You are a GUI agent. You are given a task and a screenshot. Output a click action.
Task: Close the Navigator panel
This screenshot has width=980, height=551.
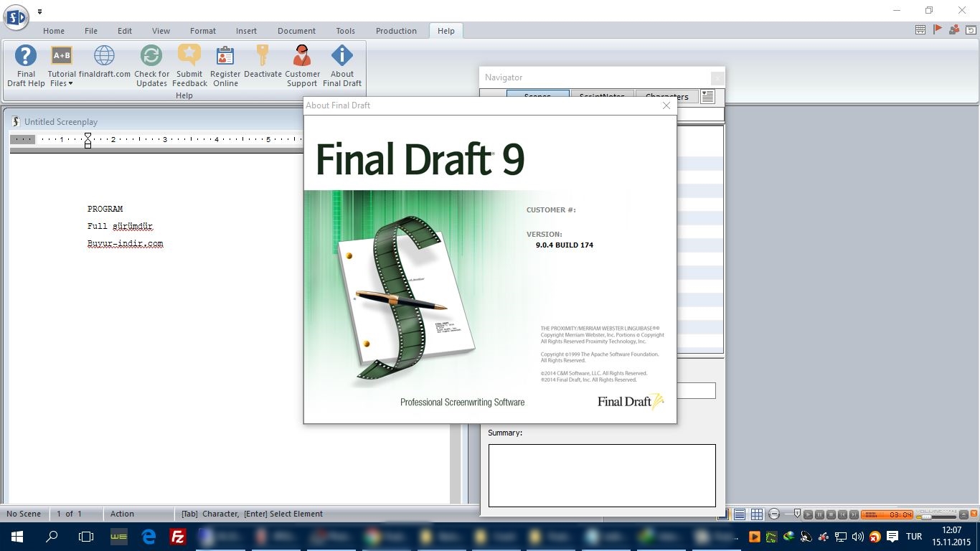[x=717, y=77]
